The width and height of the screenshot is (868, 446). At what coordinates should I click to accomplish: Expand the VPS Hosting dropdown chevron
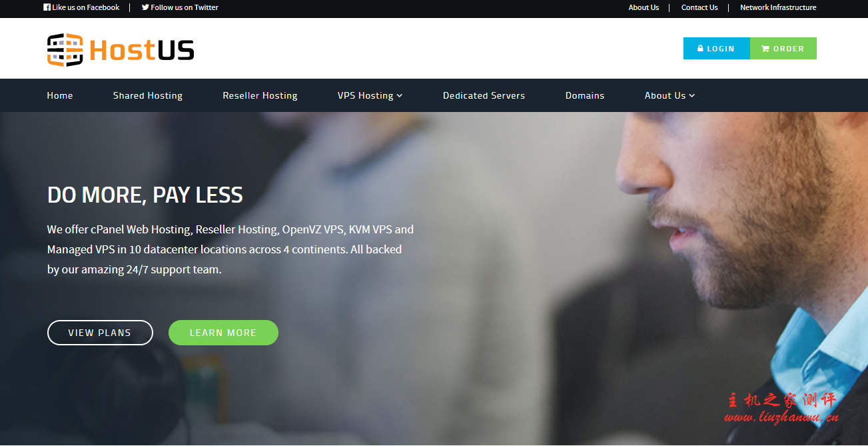[x=400, y=96]
